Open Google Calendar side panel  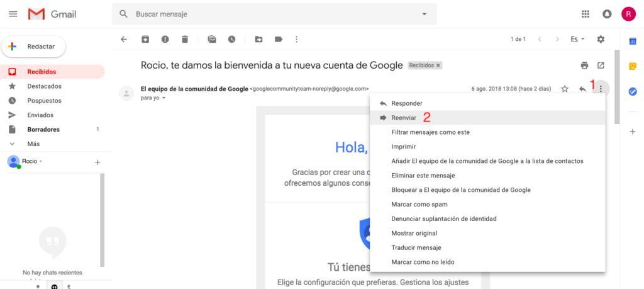633,41
